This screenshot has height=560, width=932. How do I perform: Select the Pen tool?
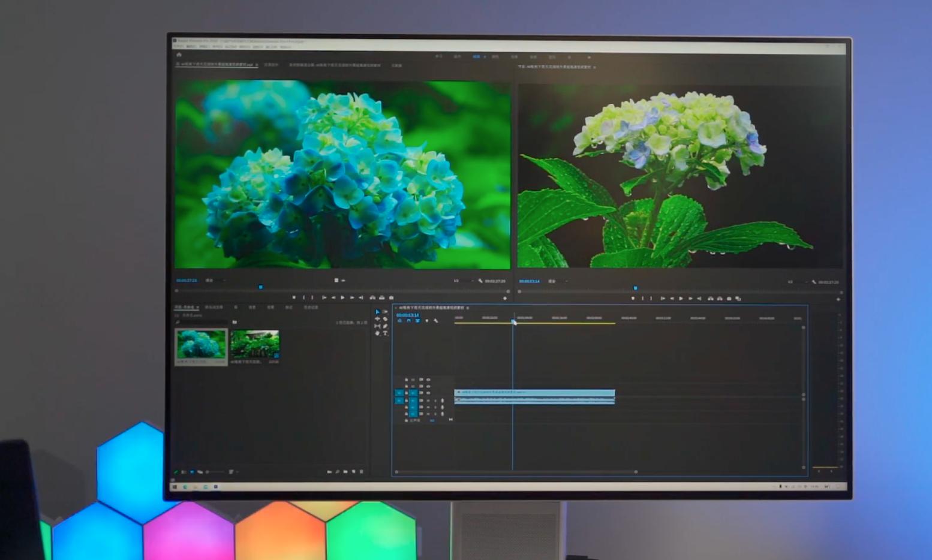[385, 326]
